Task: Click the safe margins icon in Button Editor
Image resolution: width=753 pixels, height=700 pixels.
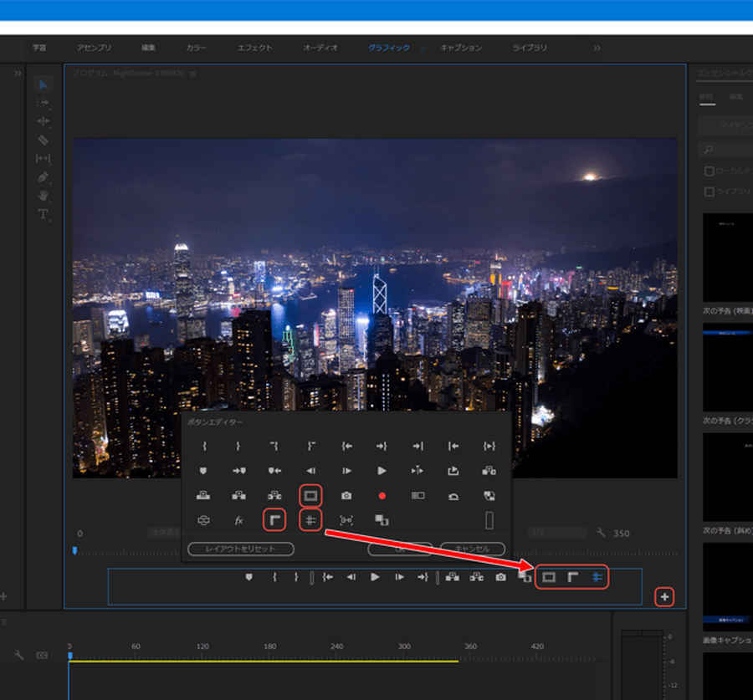Action: [310, 496]
